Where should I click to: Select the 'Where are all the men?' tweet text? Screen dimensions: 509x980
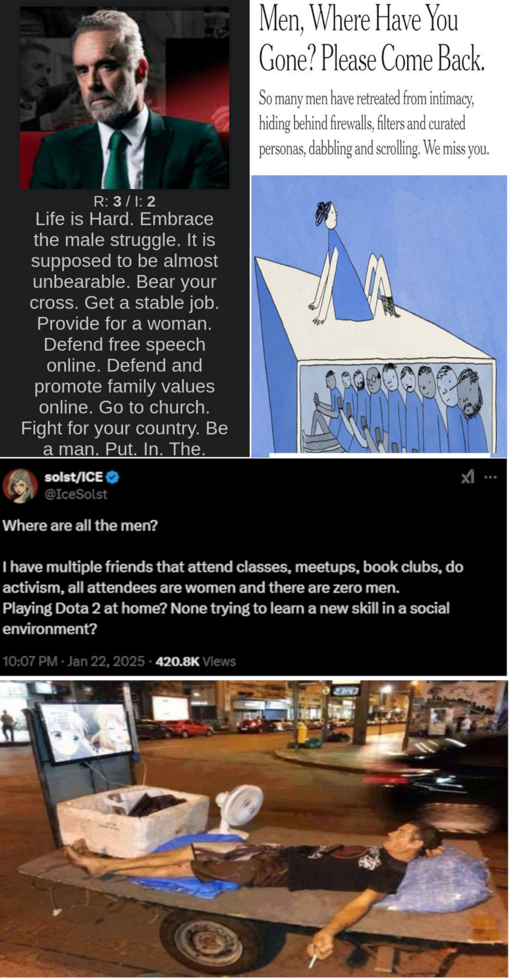tap(80, 525)
